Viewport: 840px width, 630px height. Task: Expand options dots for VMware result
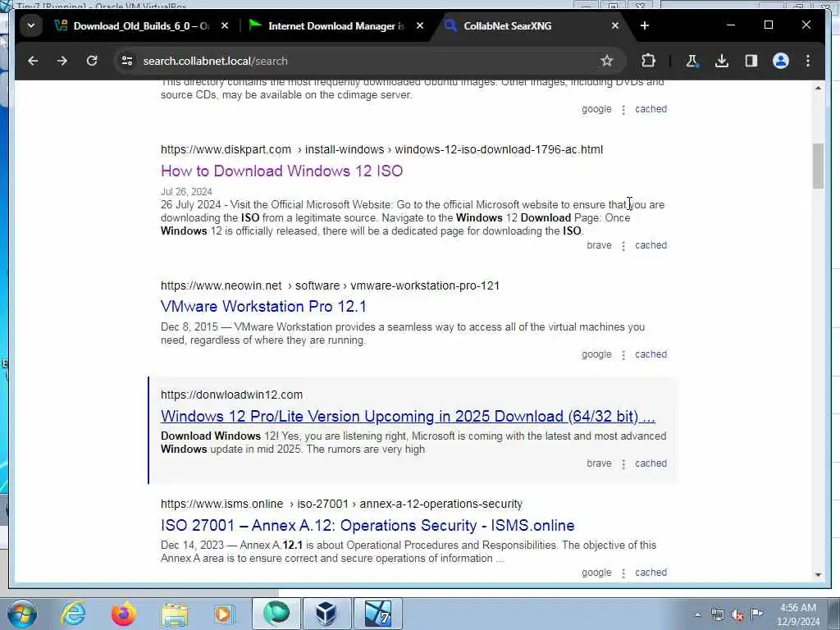(x=623, y=355)
